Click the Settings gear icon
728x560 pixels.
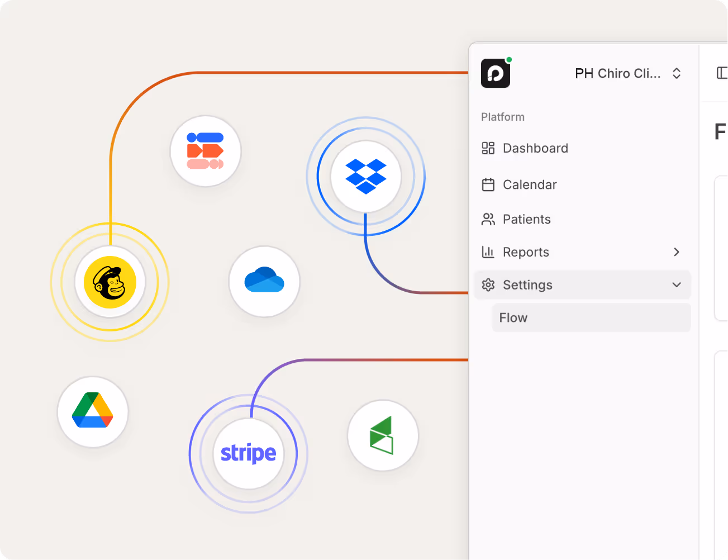(x=488, y=285)
